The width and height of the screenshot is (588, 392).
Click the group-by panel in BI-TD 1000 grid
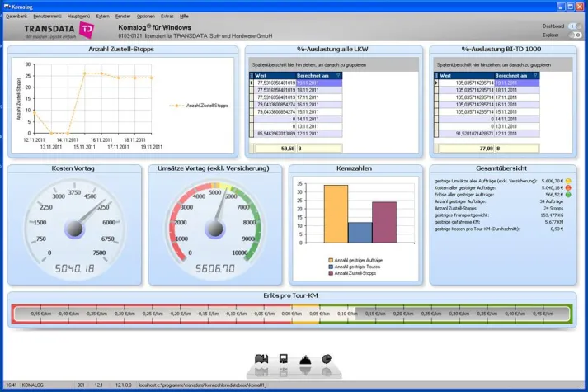coord(503,64)
